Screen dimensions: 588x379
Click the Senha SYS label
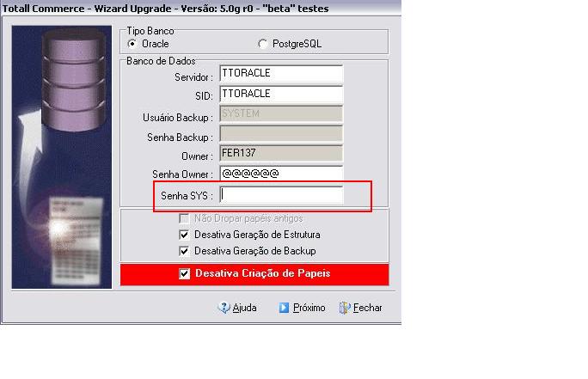[x=187, y=196]
